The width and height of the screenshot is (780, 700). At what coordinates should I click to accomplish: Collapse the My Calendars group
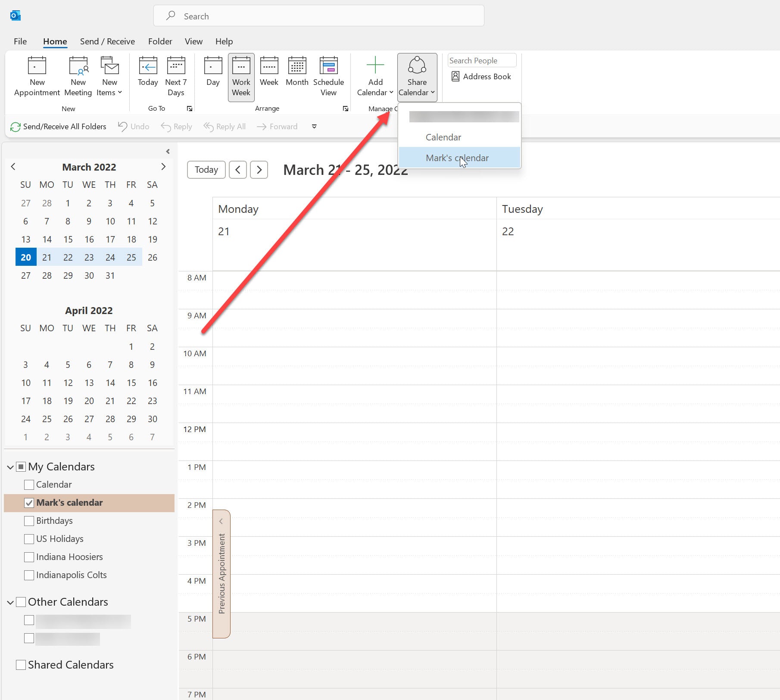tap(10, 467)
